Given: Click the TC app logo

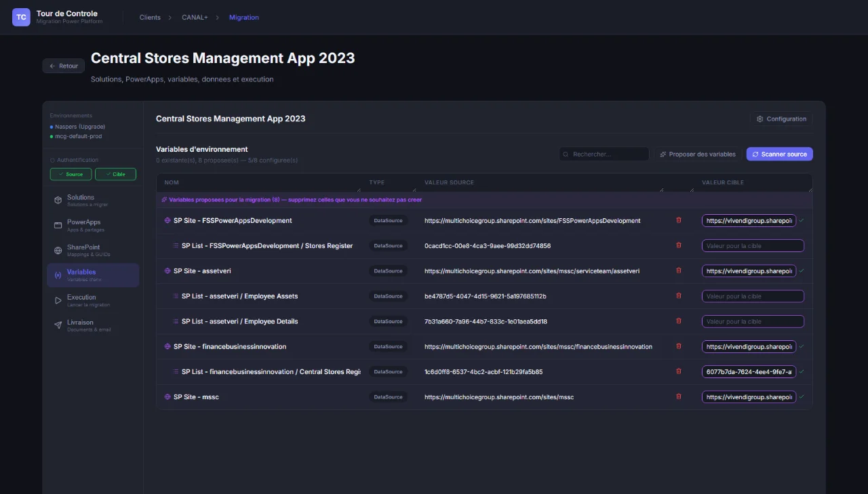Looking at the screenshot, I should [22, 17].
